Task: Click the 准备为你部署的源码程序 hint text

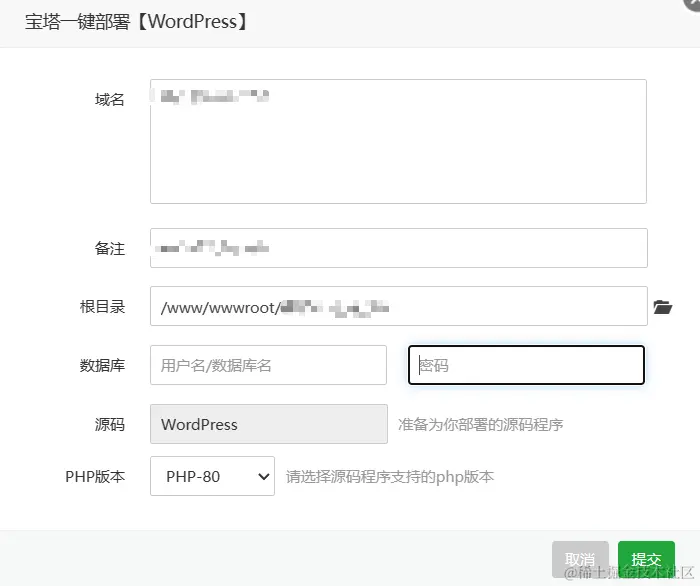Action: point(480,424)
